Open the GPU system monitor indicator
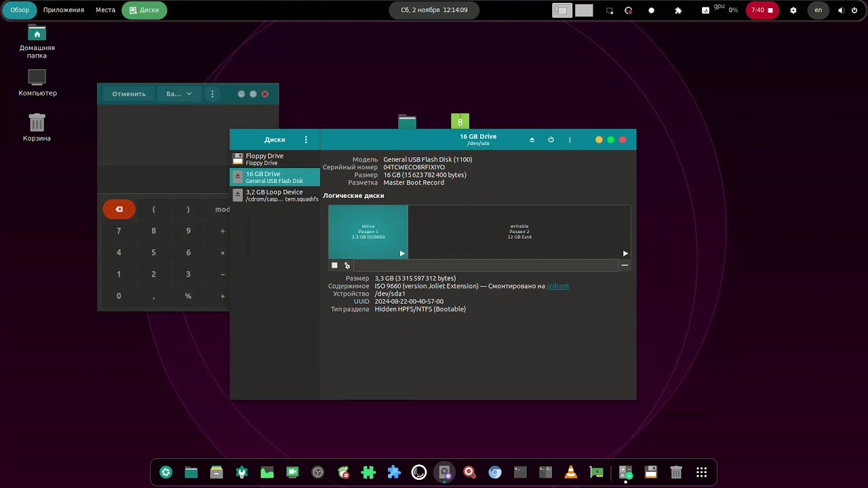Image resolution: width=868 pixels, height=488 pixels. (719, 10)
